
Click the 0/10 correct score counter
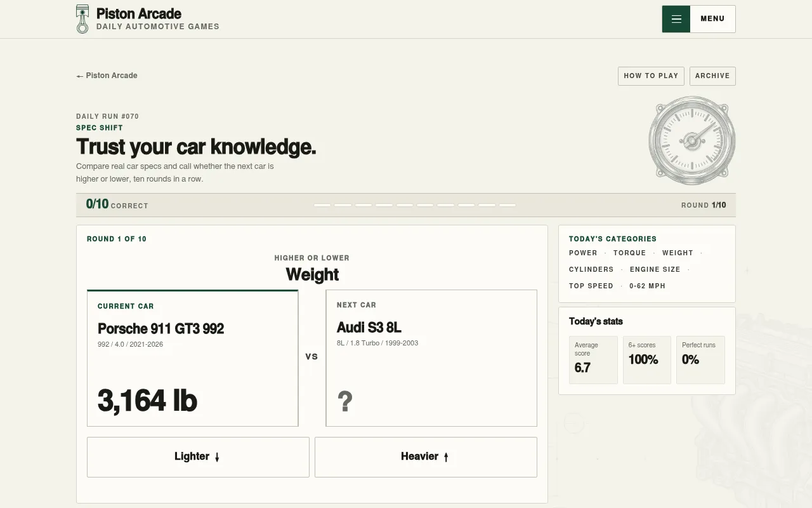pyautogui.click(x=117, y=204)
